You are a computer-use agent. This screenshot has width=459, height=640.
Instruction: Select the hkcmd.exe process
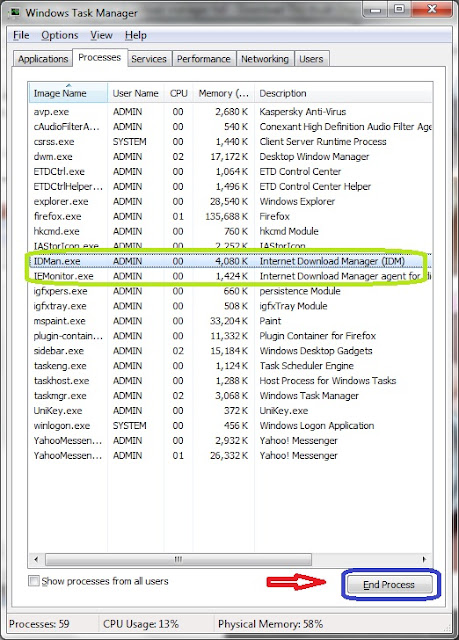pos(231,231)
